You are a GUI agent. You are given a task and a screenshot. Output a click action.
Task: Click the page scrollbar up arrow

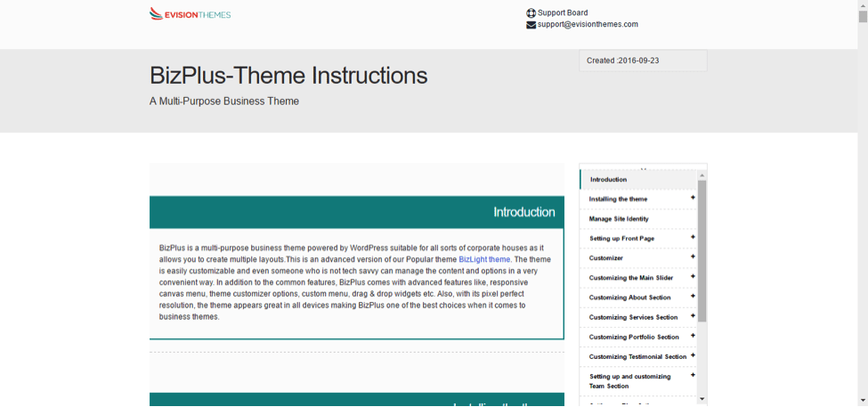click(863, 4)
